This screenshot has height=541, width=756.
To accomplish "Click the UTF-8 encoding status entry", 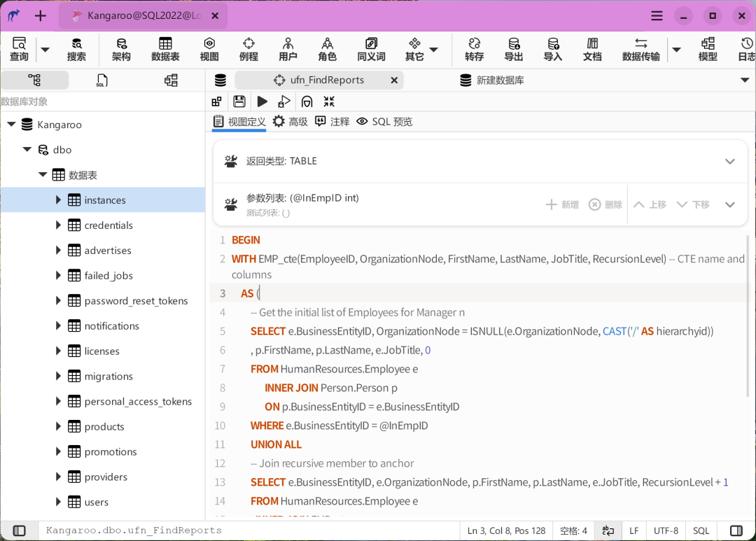I will tap(666, 531).
